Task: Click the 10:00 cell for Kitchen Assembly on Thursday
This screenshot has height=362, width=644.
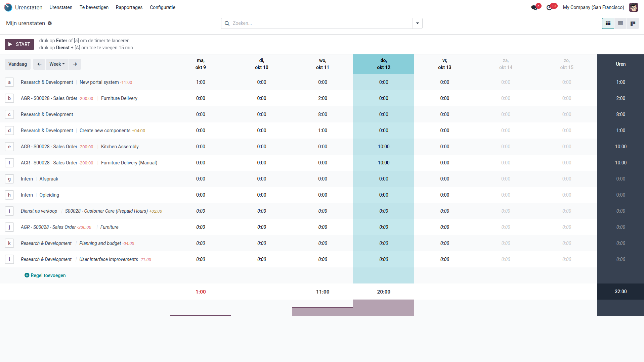Action: (x=383, y=147)
